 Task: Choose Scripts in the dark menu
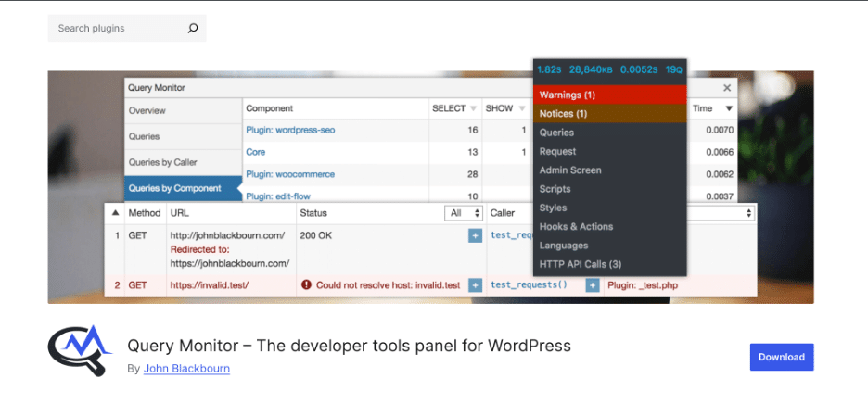[609, 189]
